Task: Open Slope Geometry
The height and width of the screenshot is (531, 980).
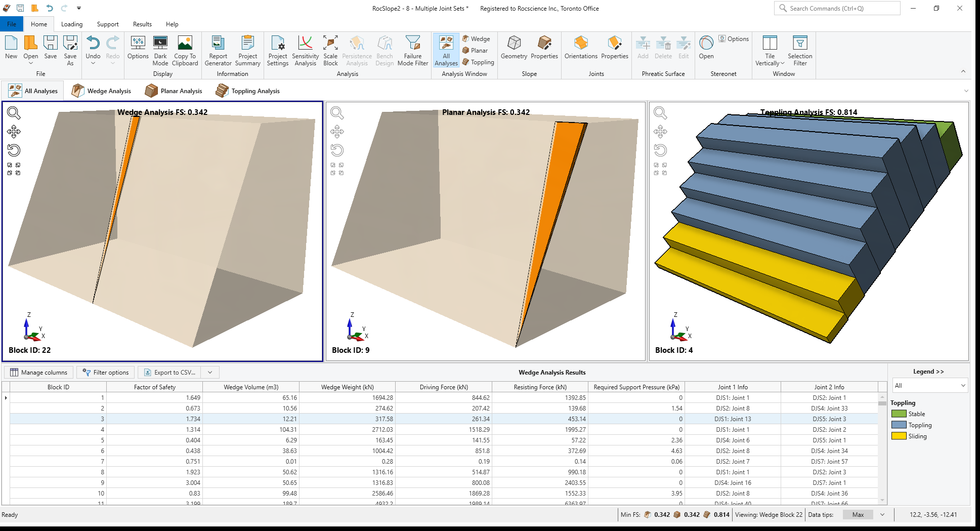Action: (x=514, y=48)
